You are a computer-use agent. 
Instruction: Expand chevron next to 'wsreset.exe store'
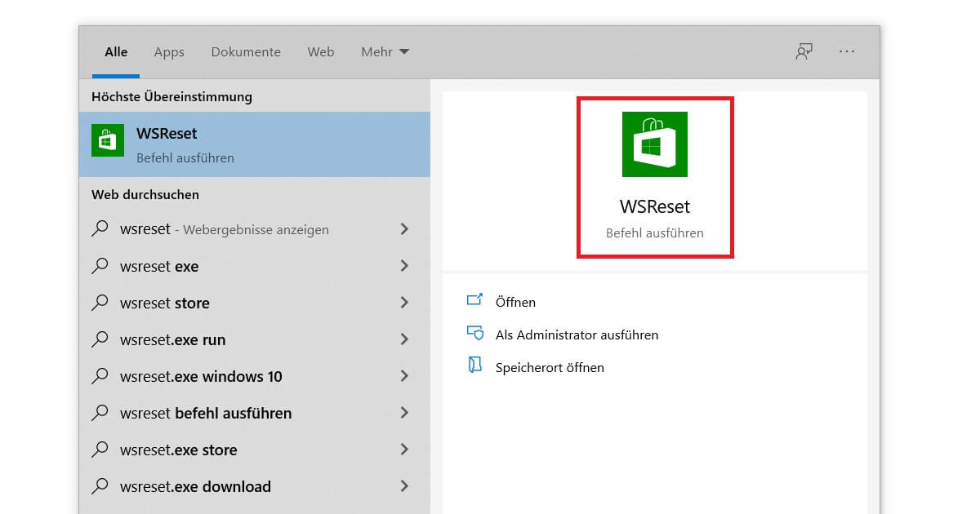click(404, 450)
